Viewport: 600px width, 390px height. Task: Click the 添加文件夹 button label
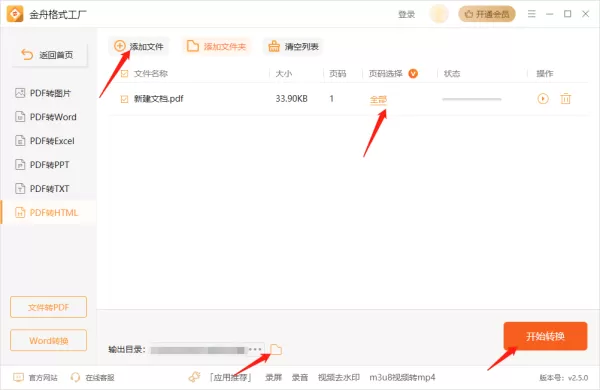(225, 47)
